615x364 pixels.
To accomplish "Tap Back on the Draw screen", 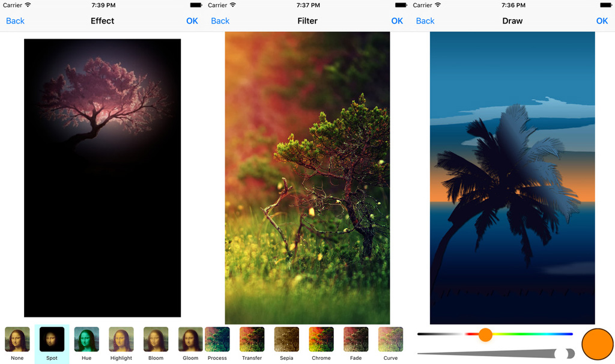I will coord(425,21).
